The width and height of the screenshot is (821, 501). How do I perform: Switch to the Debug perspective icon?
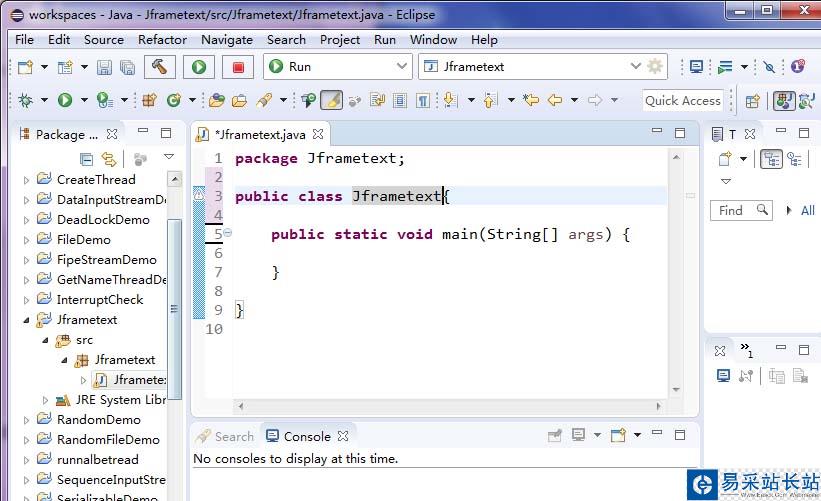807,101
